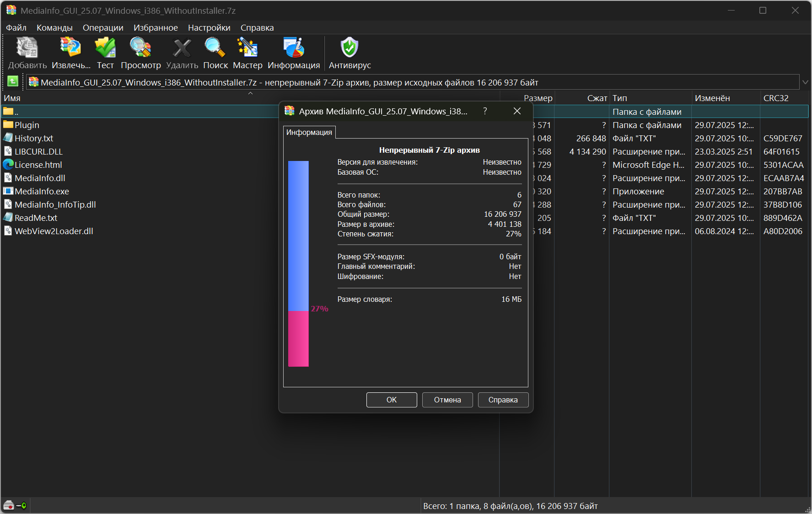The height and width of the screenshot is (514, 812).
Task: Click the WebView2Loader.dll file icon
Action: tap(8, 230)
